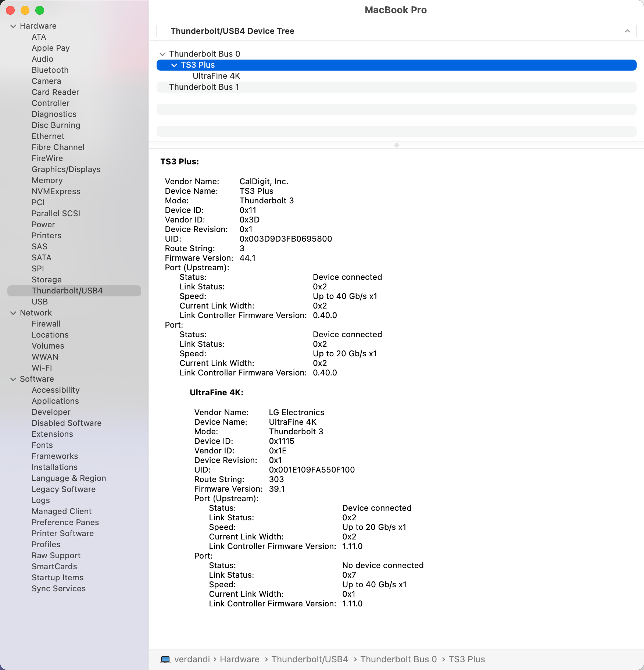644x670 pixels.
Task: Click Thunderbolt Bus 0 in path bar
Action: tap(398, 659)
